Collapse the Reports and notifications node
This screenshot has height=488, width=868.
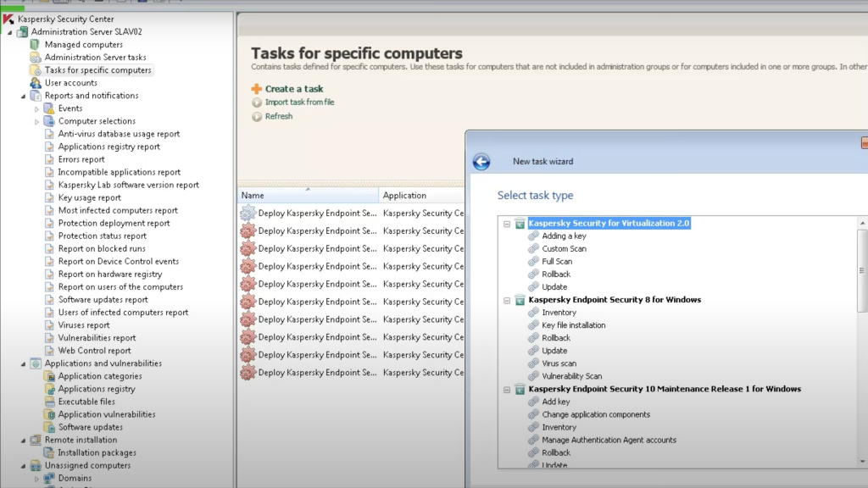point(23,96)
